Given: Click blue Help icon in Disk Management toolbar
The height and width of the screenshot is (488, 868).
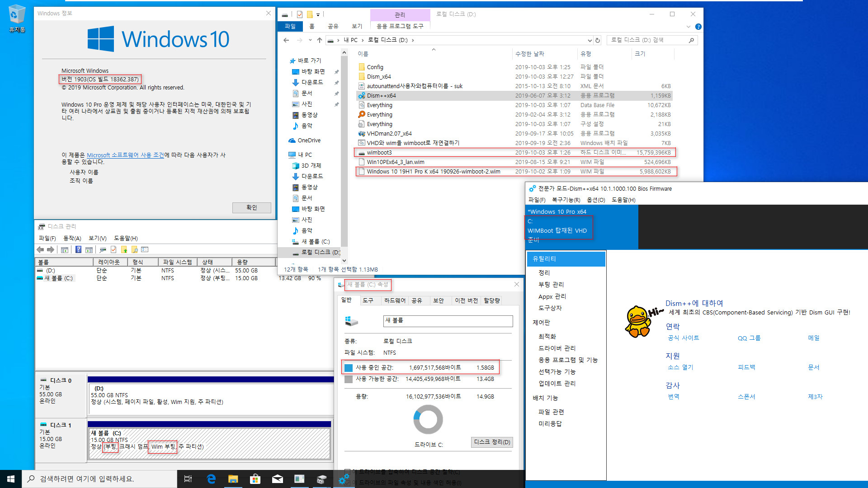Looking at the screenshot, I should click(x=79, y=249).
